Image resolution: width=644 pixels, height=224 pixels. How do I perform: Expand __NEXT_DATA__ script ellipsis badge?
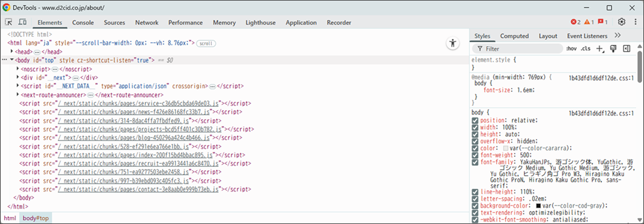212,86
